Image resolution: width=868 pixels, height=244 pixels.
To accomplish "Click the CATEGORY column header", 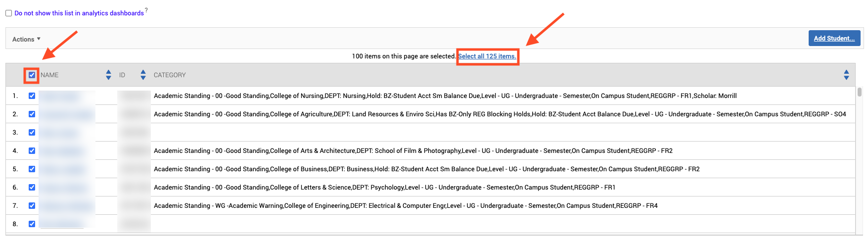I will tap(170, 75).
